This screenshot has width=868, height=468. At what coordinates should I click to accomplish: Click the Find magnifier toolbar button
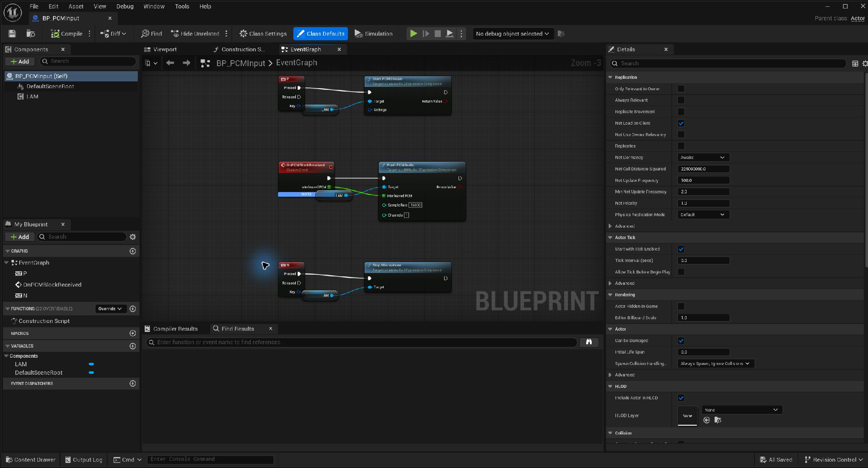(x=151, y=33)
